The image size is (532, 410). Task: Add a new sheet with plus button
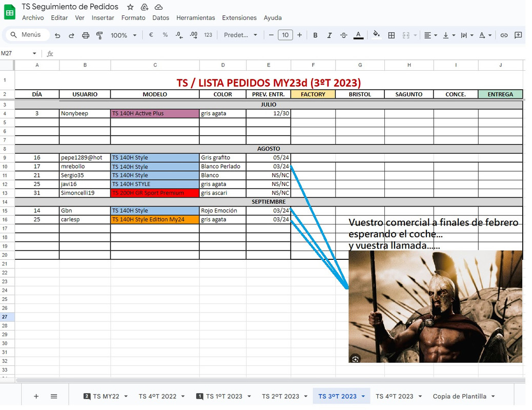36,396
